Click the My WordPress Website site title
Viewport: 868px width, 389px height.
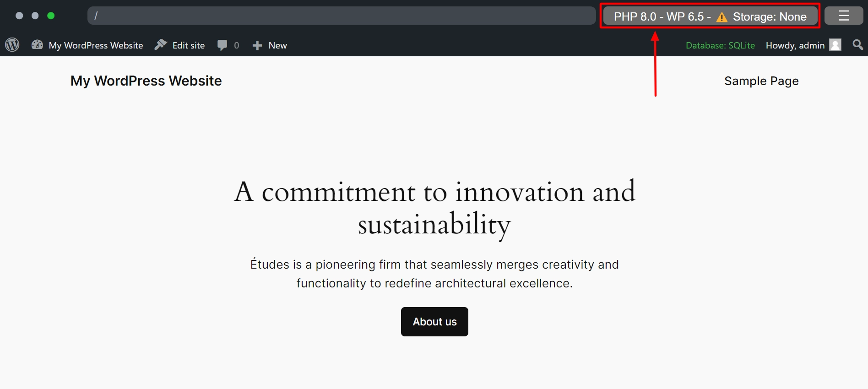tap(146, 81)
